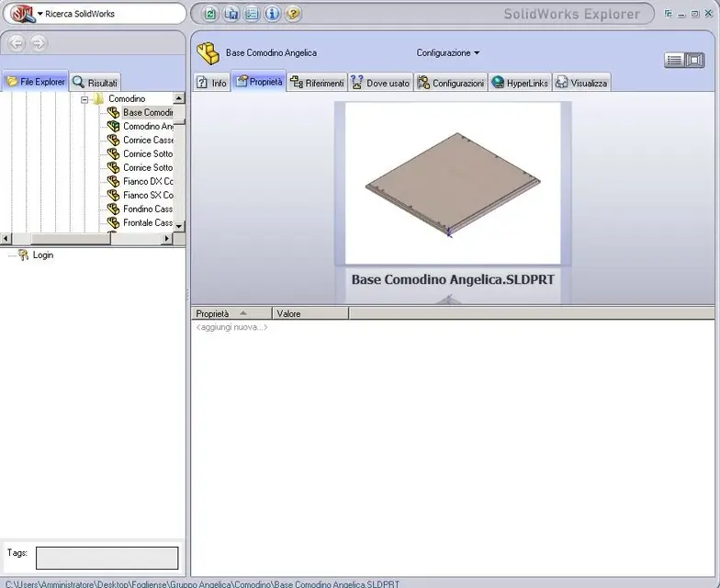
Task: Click the tree scrollbar up arrow
Action: [179, 97]
